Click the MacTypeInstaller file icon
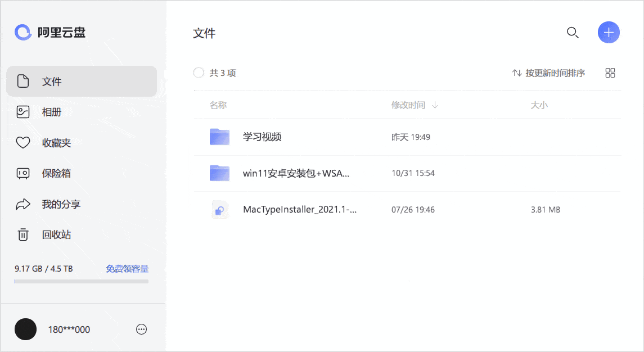This screenshot has width=644, height=352. (219, 210)
